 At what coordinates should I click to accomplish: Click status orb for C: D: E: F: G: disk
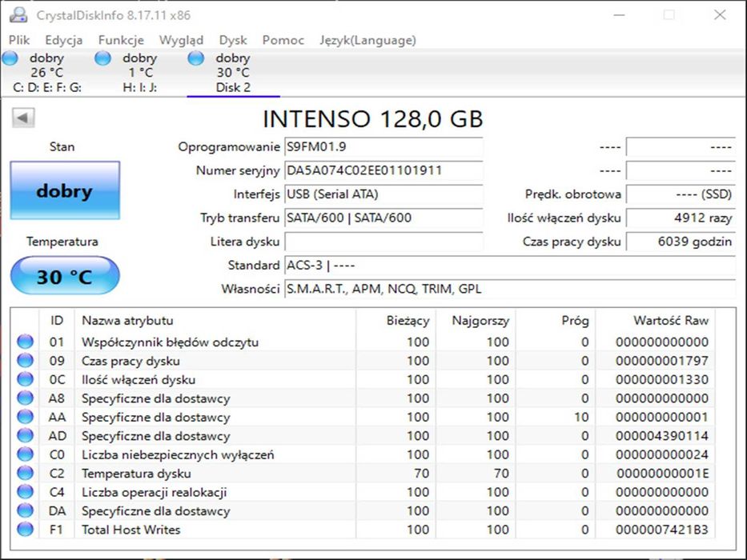pos(10,58)
